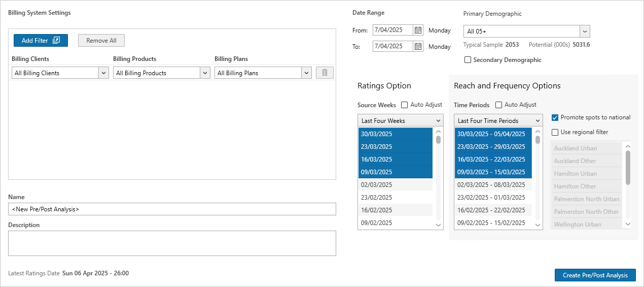
Task: Open the Last Four Weeks dropdown
Action: (401, 121)
